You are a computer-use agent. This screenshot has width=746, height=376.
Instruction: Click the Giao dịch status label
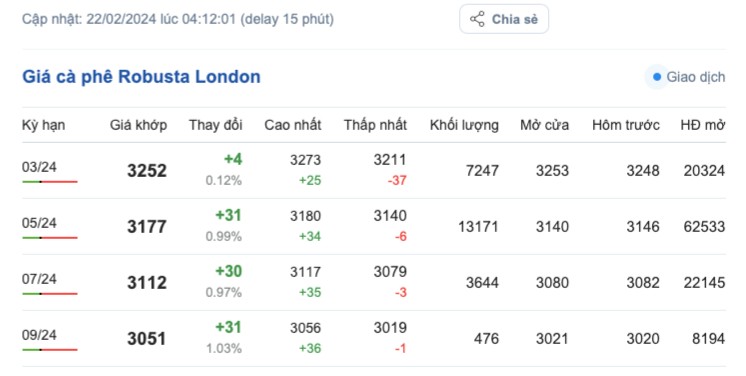(696, 77)
